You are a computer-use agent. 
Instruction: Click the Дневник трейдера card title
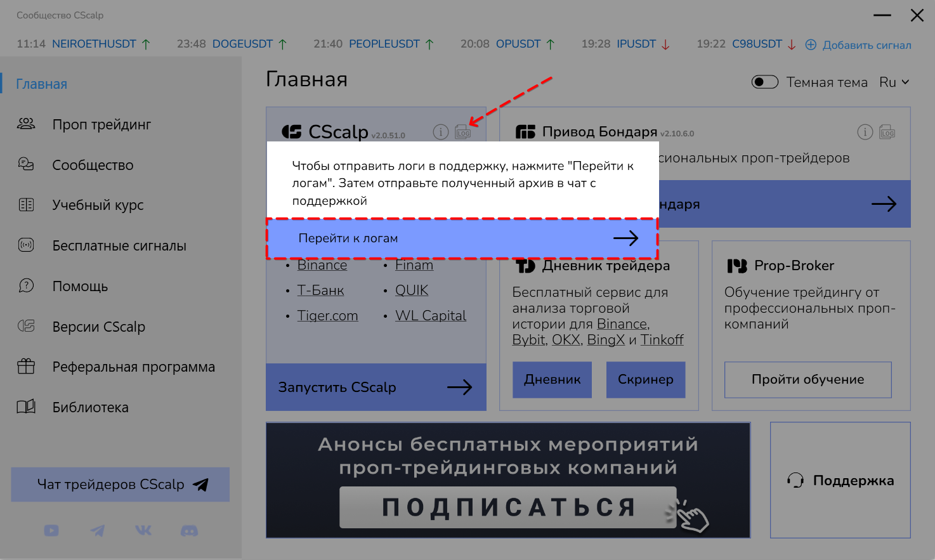(x=606, y=266)
